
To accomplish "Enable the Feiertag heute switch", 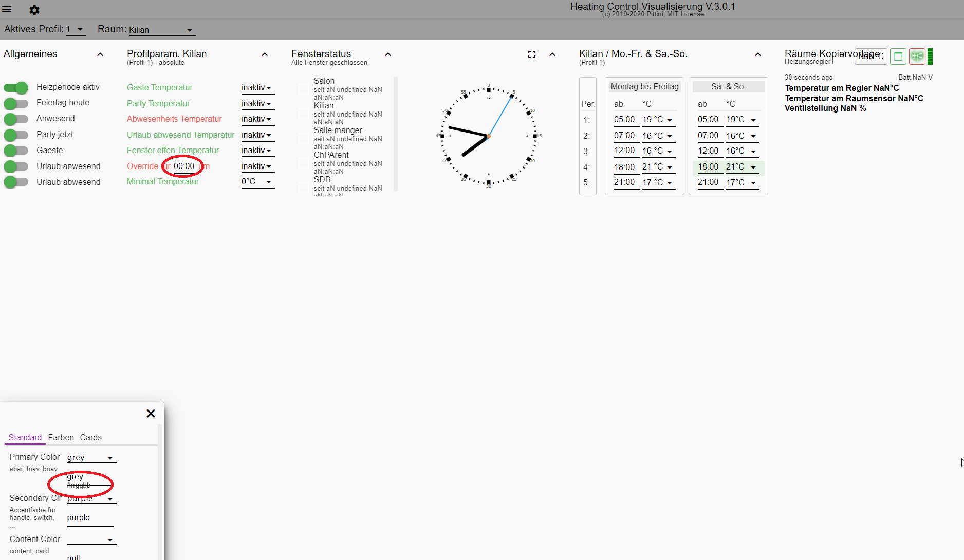I will [x=16, y=103].
